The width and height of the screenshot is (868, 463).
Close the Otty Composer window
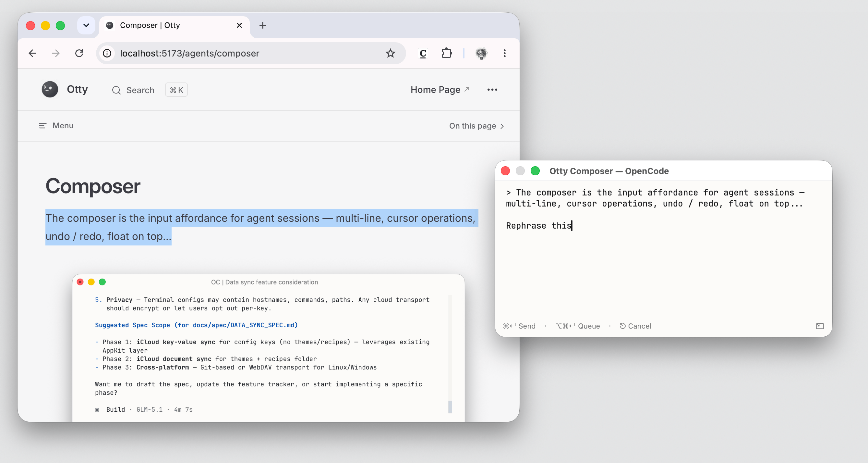coord(505,171)
